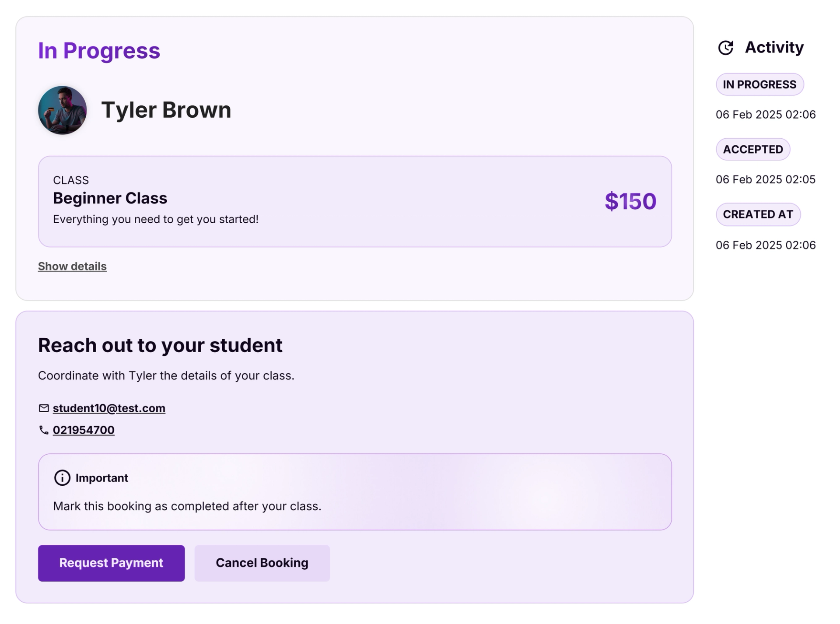Select the CREATED AT activity badge
The width and height of the screenshot is (840, 624).
coord(758,214)
